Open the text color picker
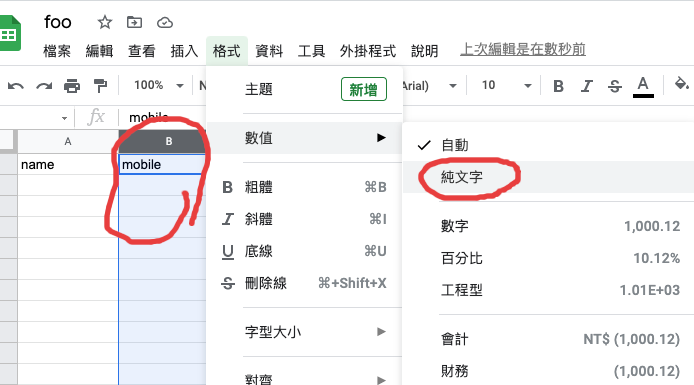The image size is (694, 385). click(643, 87)
